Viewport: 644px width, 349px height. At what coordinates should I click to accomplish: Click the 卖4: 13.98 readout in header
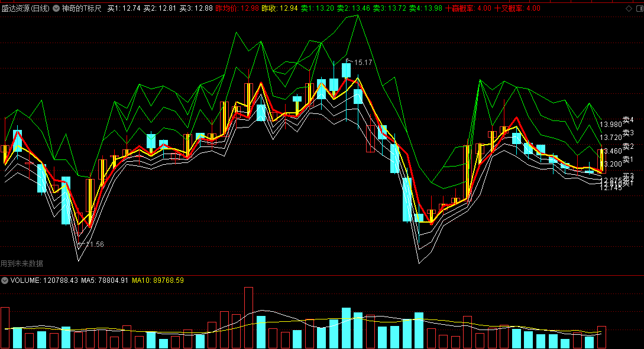coord(426,8)
